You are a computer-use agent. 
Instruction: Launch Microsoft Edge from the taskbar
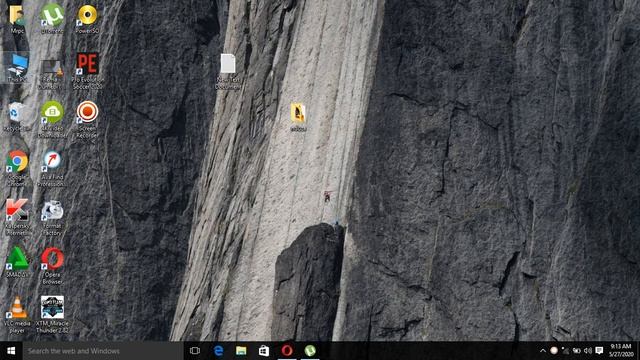(x=218, y=351)
